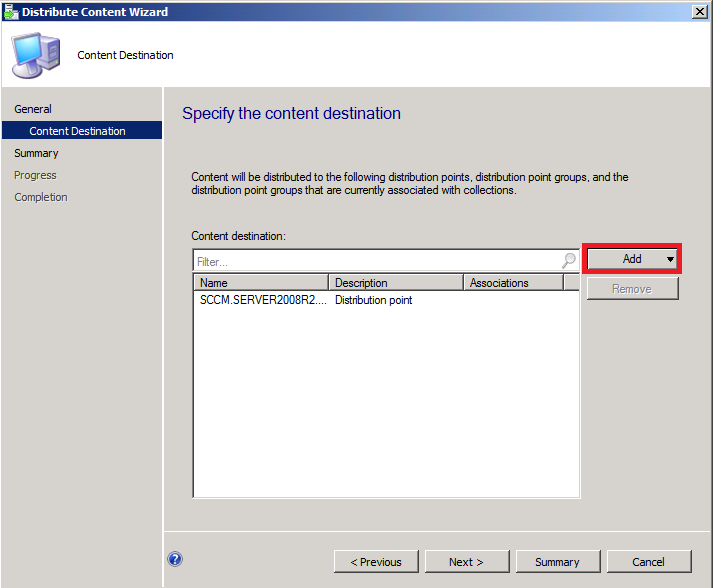Click the Distribute Content Wizard title bar icon
The image size is (713, 588).
(11, 11)
